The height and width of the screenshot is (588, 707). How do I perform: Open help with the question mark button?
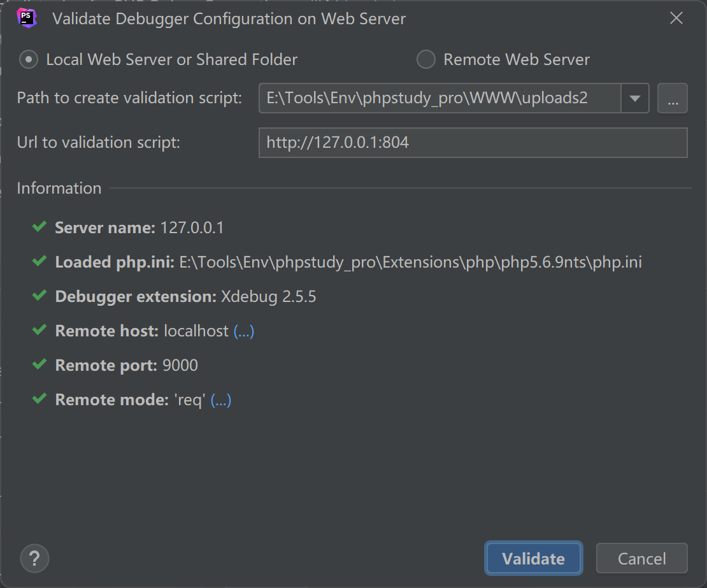coord(34,558)
